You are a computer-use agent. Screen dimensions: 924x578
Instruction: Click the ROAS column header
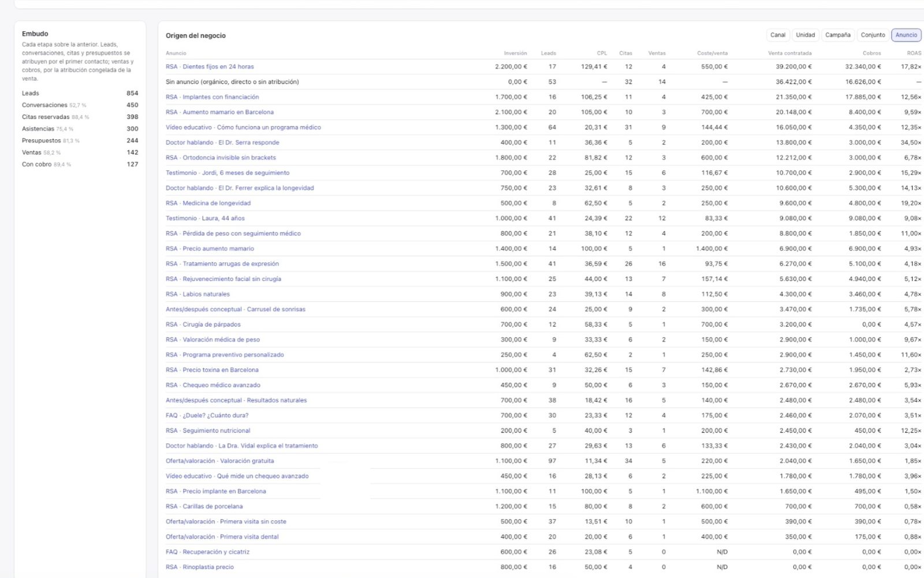914,53
